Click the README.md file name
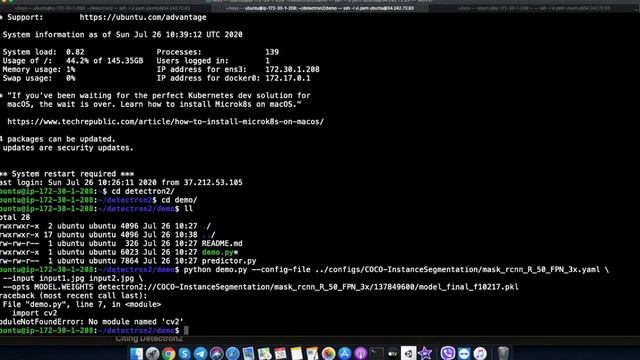640x360 pixels. pos(222,243)
